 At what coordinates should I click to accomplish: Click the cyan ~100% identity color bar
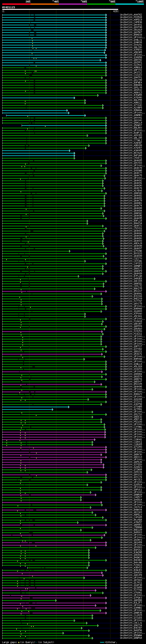tap(130, 4)
